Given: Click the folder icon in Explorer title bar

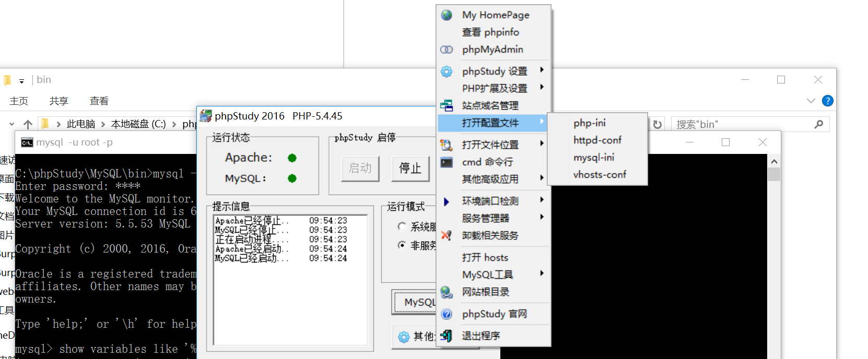Looking at the screenshot, I should 7,80.
